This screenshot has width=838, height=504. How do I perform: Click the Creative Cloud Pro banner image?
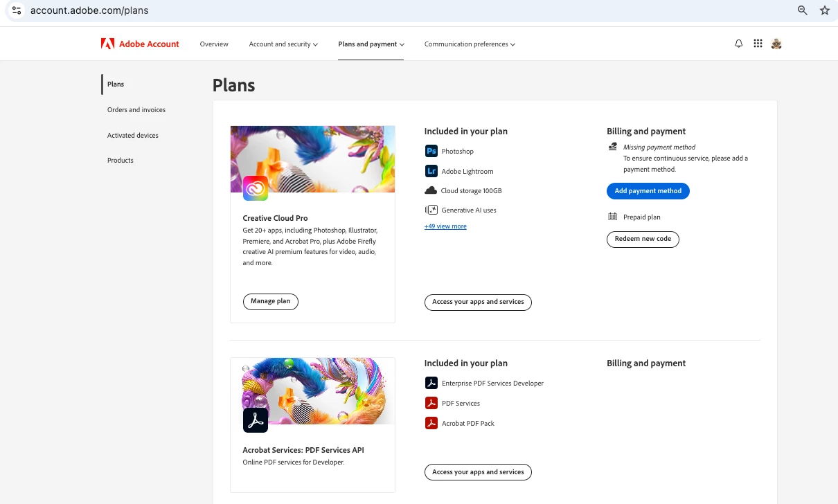[313, 159]
